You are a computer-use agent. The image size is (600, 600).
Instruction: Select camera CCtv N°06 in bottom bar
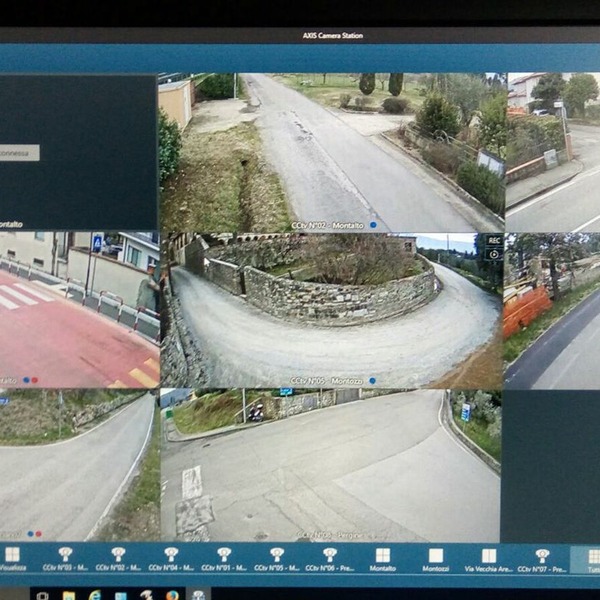[329, 559]
